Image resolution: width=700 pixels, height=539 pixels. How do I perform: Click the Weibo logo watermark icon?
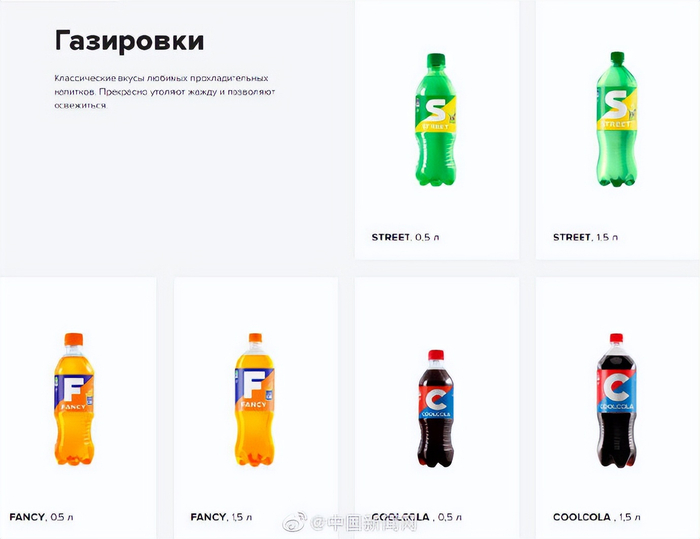pos(295,522)
